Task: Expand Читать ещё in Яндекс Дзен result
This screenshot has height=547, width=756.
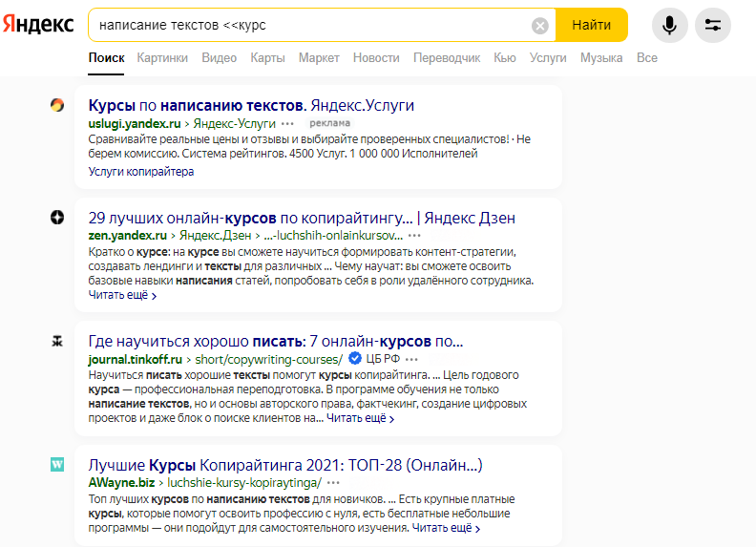Action: coord(122,295)
